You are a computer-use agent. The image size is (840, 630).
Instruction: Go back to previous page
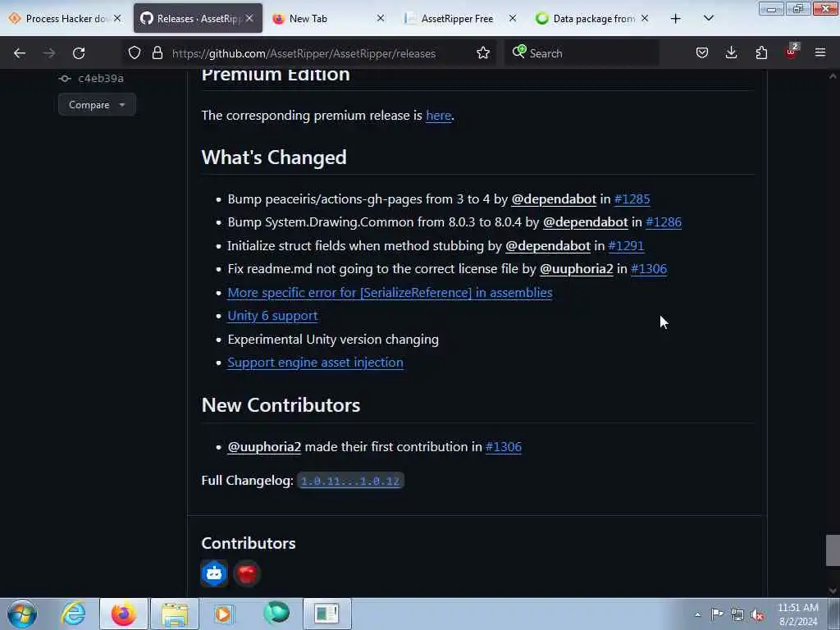tap(20, 53)
